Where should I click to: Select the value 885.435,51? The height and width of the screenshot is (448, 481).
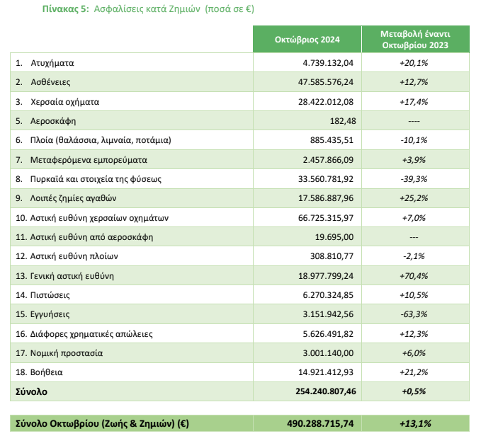click(332, 140)
